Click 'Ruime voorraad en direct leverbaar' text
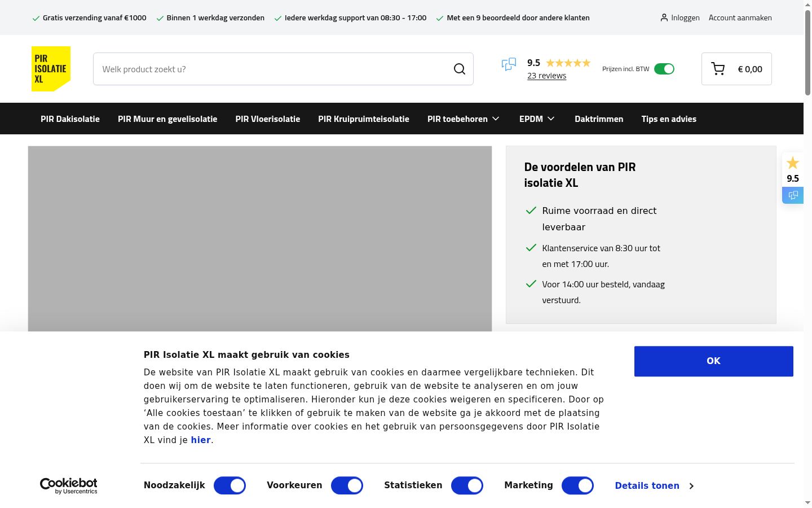The image size is (812, 508). tap(599, 218)
